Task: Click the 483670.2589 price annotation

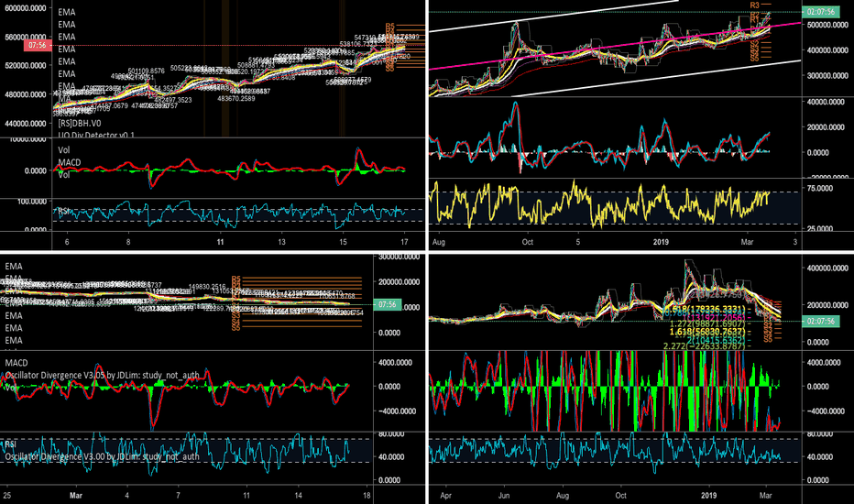Action: (235, 99)
